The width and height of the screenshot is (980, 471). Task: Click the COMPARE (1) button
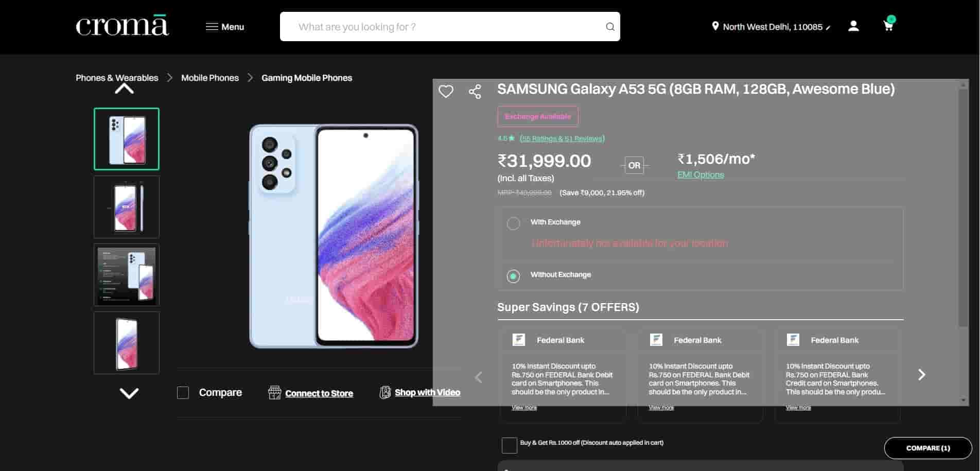tap(927, 448)
